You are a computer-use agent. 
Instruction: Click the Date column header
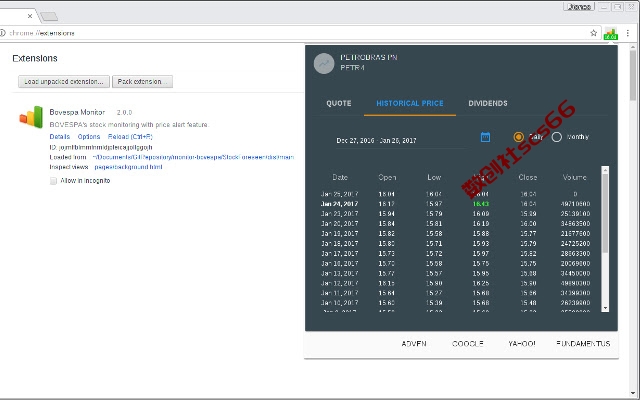[340, 178]
